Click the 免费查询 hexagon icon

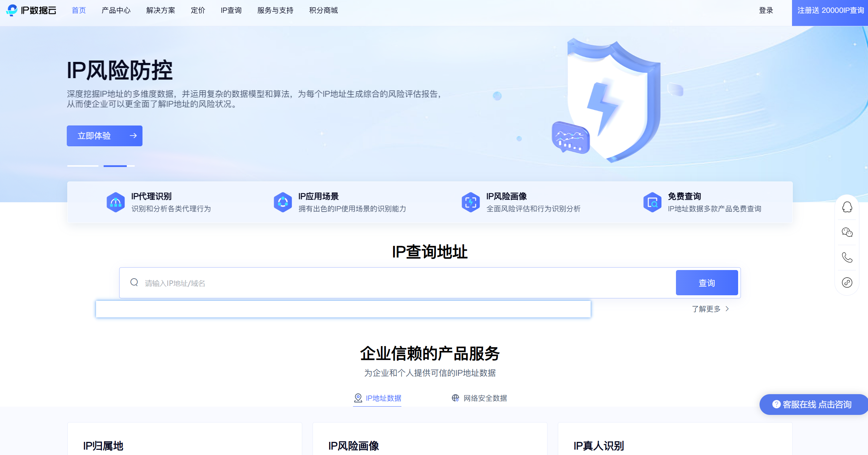[x=652, y=202]
